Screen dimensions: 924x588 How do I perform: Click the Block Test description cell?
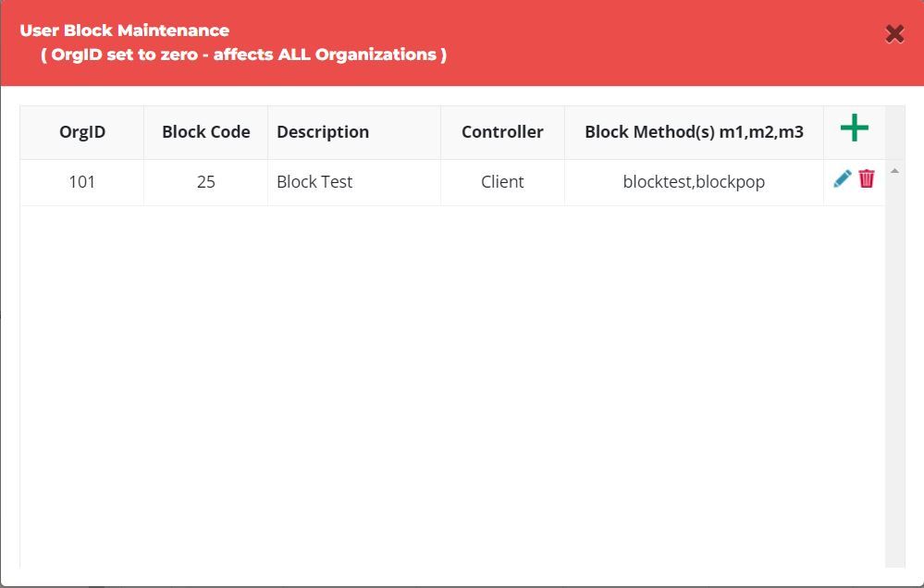click(x=354, y=182)
